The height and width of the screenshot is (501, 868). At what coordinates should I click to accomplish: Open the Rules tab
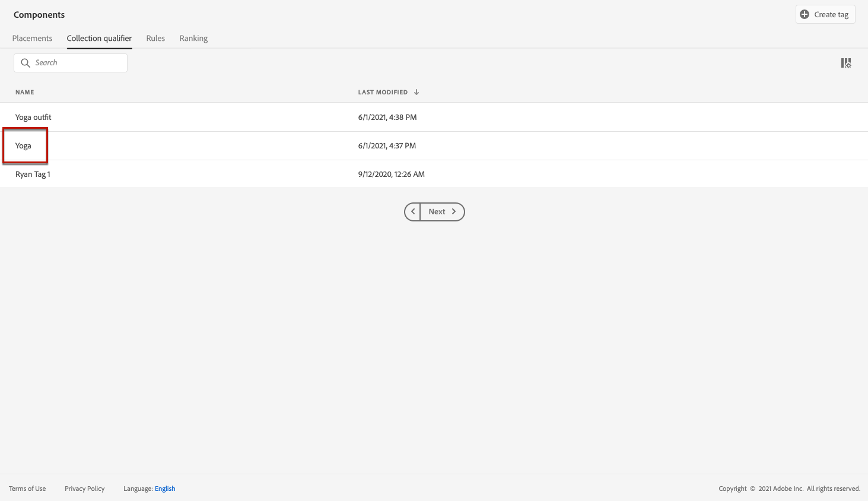[155, 39]
